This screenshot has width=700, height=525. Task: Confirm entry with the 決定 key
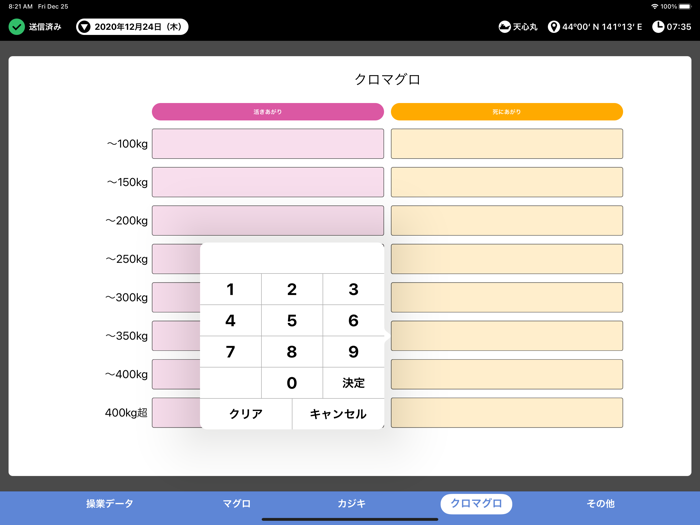[x=354, y=383]
